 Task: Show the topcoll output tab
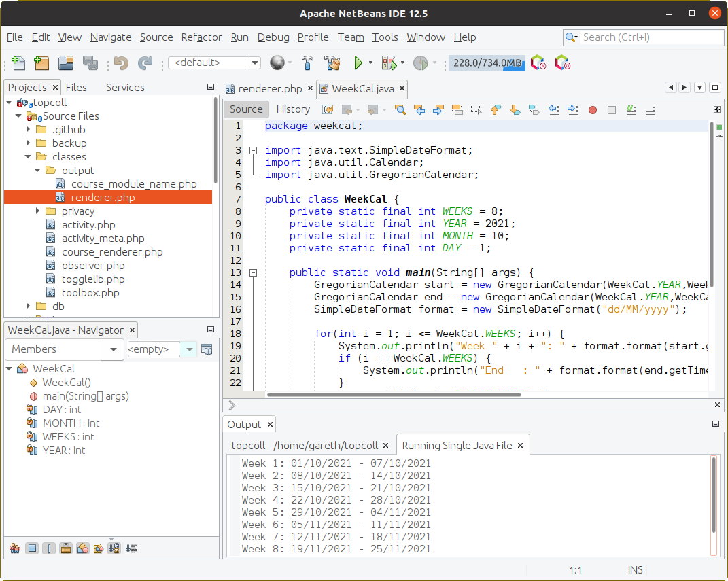[305, 446]
